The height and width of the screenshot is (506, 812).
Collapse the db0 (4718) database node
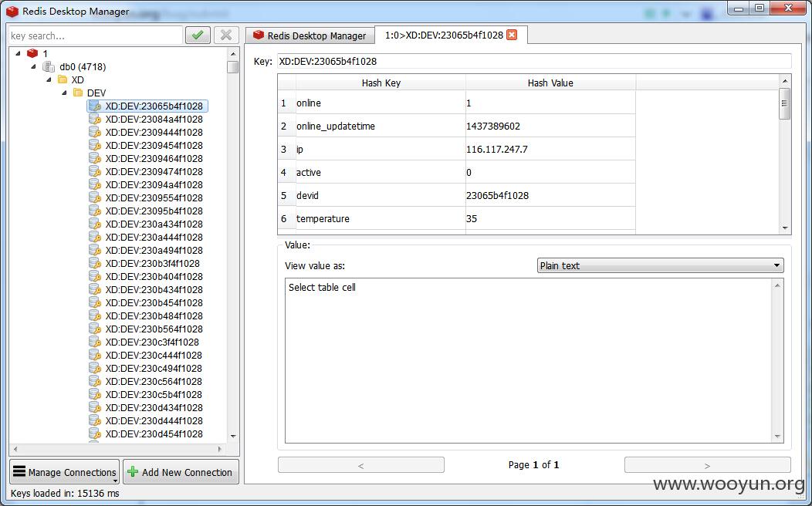34,66
